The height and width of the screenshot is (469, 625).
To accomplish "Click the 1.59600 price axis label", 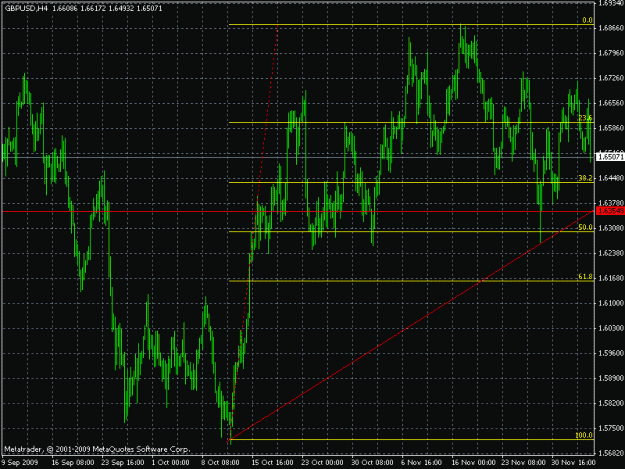I will [x=611, y=353].
